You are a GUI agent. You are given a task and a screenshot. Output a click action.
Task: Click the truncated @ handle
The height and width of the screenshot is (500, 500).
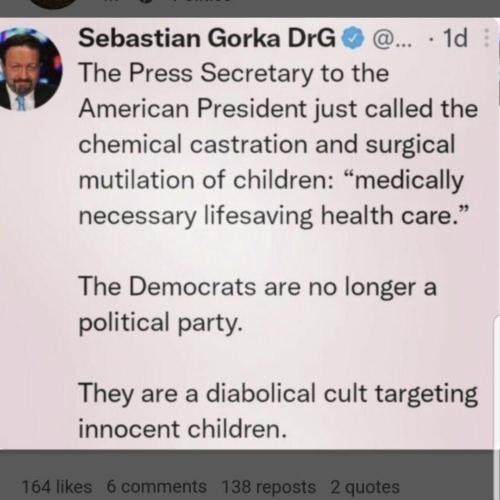(x=392, y=39)
